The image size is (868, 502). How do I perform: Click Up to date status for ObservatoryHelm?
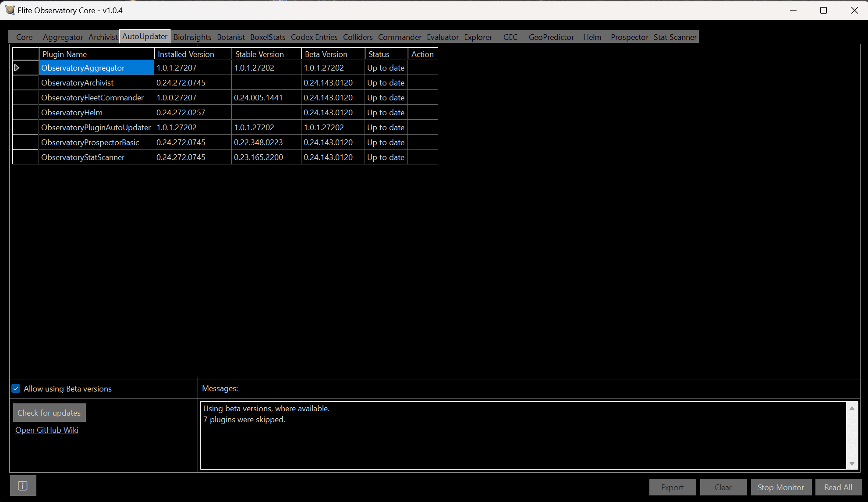(386, 113)
